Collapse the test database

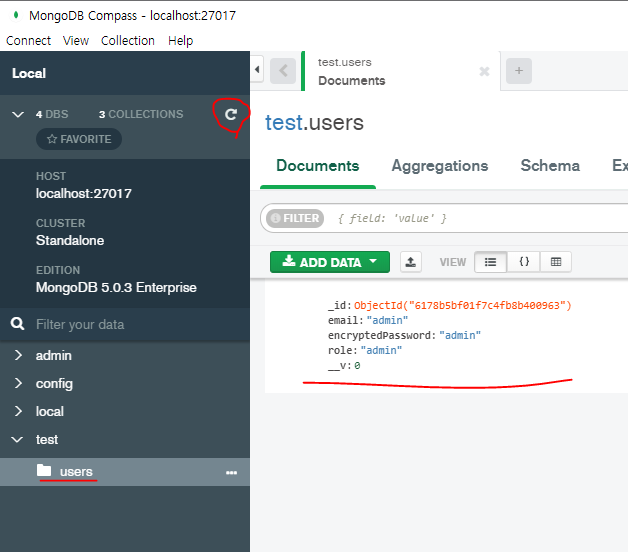(x=17, y=439)
